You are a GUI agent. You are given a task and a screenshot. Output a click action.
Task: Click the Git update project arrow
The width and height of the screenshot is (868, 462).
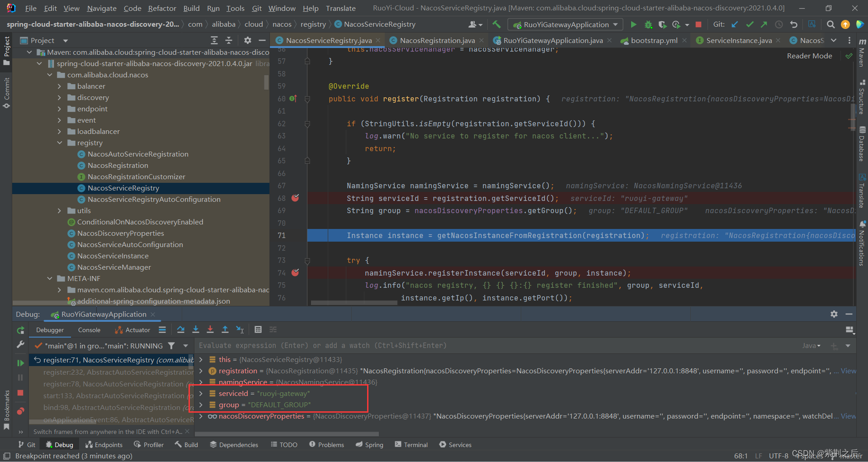tap(735, 24)
